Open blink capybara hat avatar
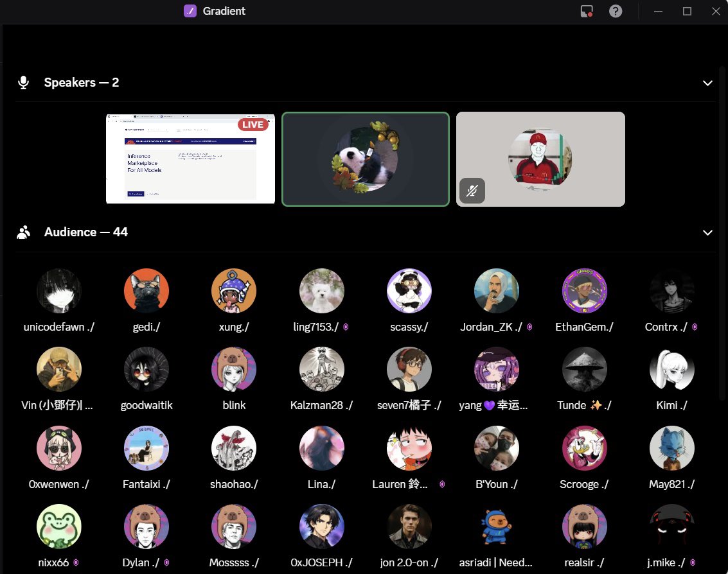This screenshot has width=728, height=574. click(x=234, y=369)
